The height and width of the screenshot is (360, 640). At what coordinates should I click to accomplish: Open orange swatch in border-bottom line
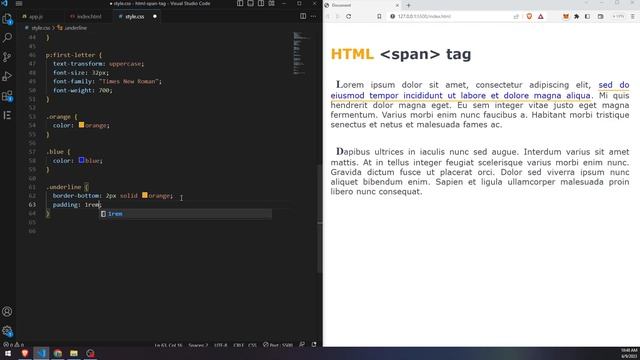tap(144, 195)
